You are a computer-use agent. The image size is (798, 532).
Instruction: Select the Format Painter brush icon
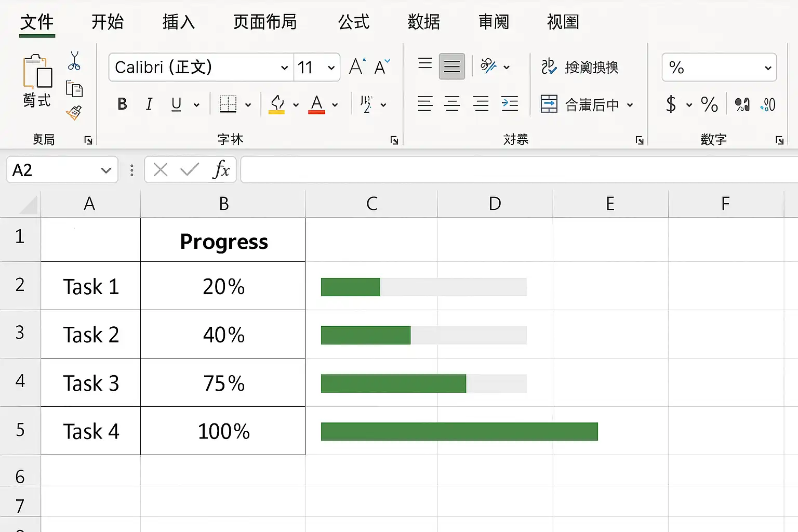(74, 112)
